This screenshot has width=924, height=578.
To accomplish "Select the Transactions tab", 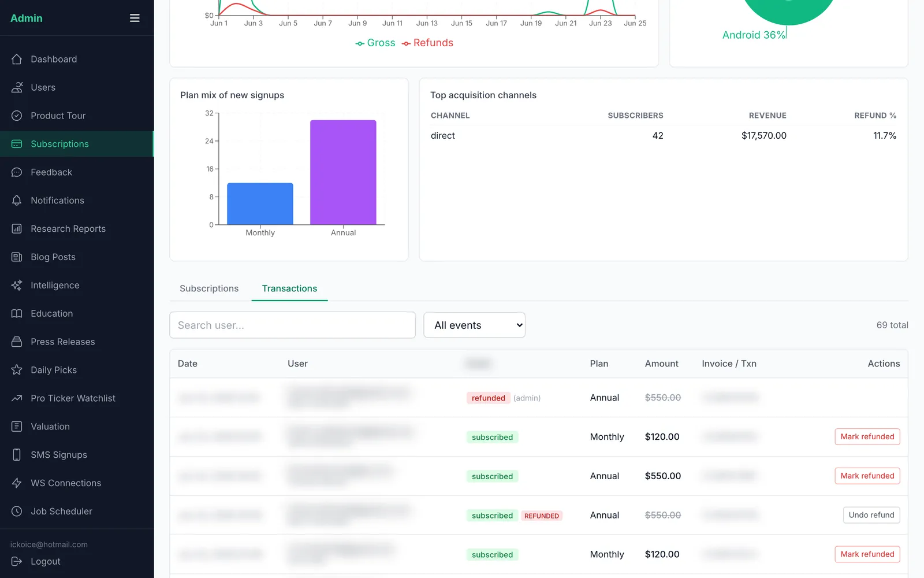I will pos(289,288).
